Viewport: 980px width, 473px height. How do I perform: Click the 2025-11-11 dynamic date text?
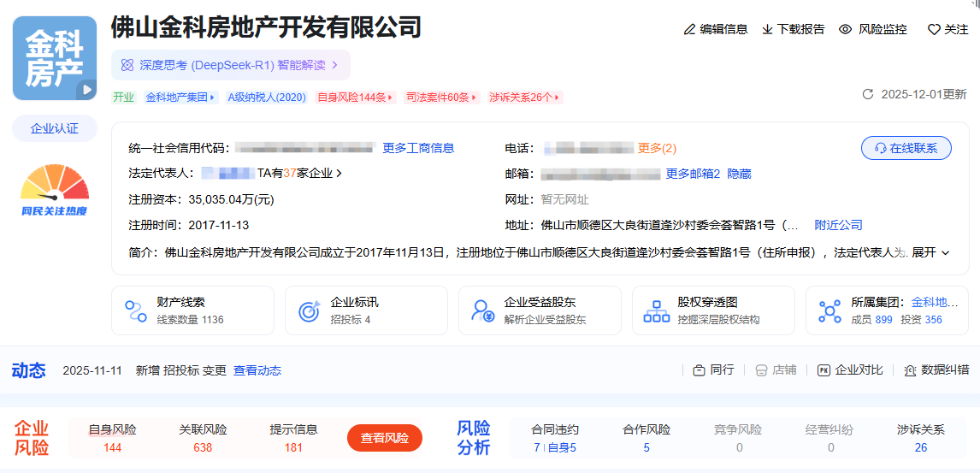pos(92,370)
